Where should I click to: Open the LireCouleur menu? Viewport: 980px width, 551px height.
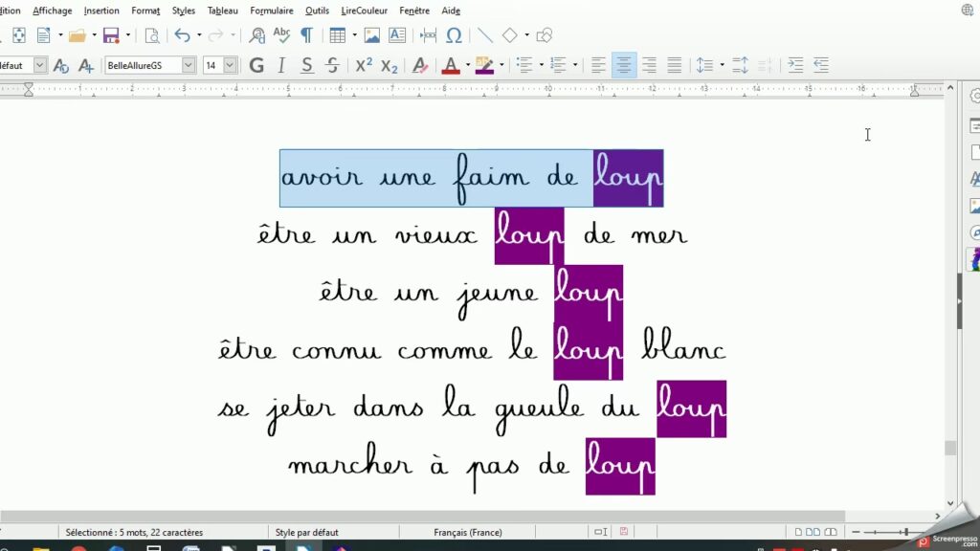coord(365,11)
